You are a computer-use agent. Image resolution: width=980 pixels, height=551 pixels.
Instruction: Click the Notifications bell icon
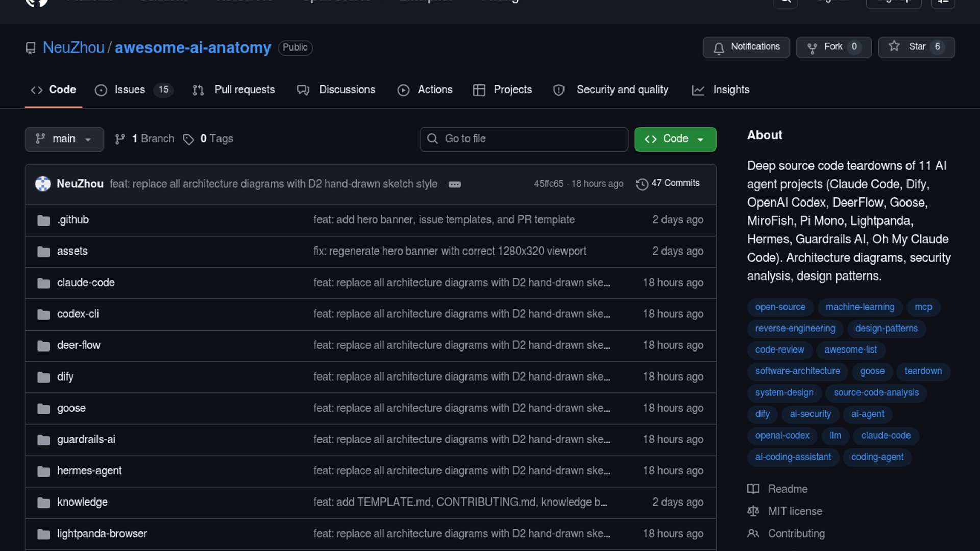(719, 47)
